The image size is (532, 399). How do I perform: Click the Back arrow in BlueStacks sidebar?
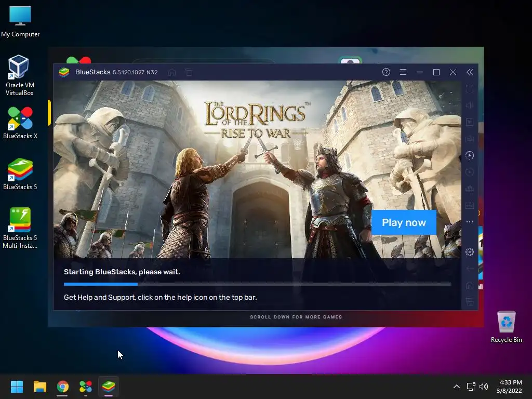pyautogui.click(x=470, y=269)
